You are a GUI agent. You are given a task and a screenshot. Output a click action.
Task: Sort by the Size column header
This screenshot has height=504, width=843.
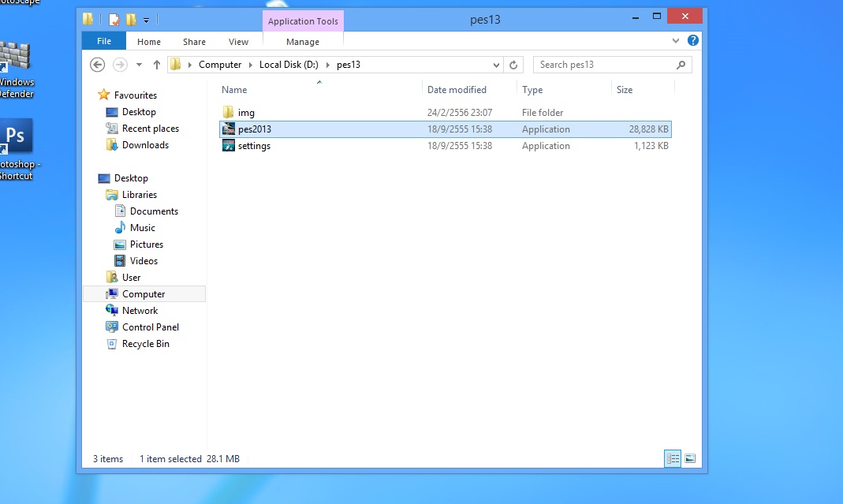625,90
